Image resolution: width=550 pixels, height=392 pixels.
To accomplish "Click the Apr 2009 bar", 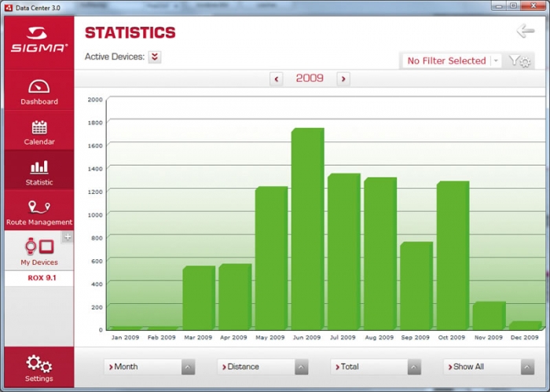I will click(235, 297).
